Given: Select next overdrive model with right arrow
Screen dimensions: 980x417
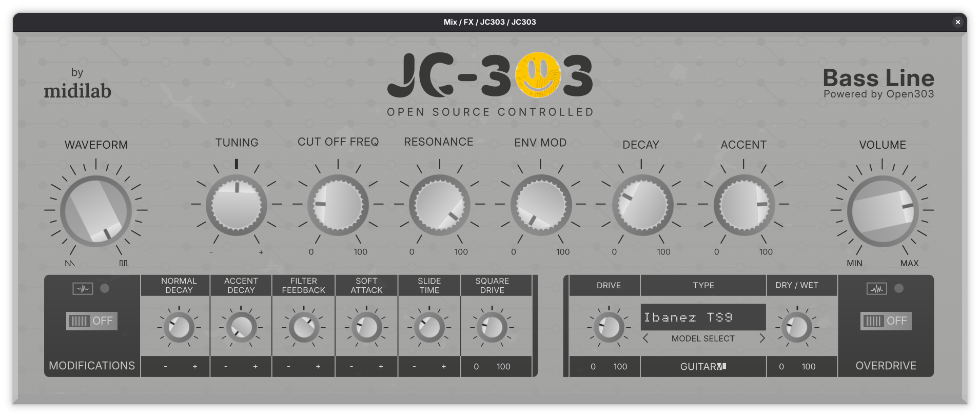Looking at the screenshot, I should click(762, 339).
